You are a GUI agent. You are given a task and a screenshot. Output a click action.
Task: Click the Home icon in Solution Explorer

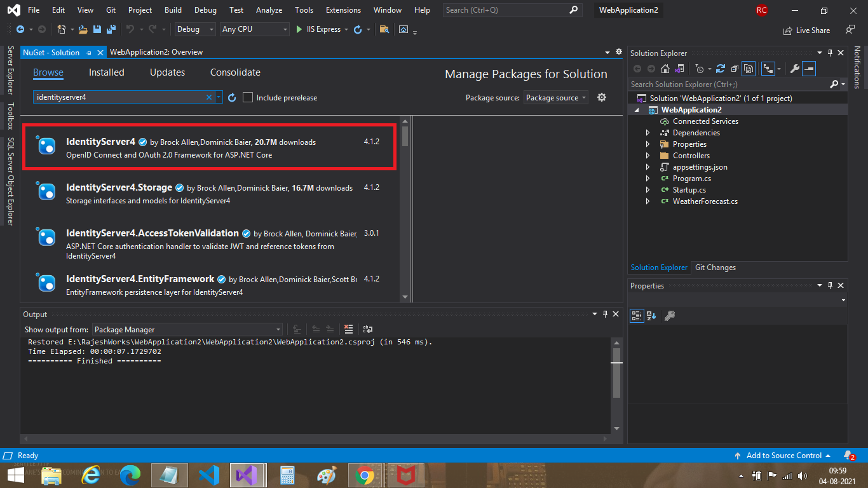665,69
